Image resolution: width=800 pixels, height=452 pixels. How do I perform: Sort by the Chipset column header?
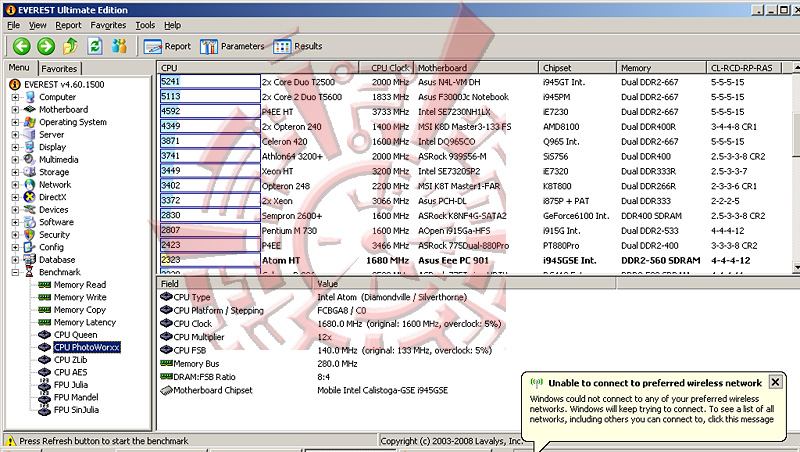pos(578,68)
